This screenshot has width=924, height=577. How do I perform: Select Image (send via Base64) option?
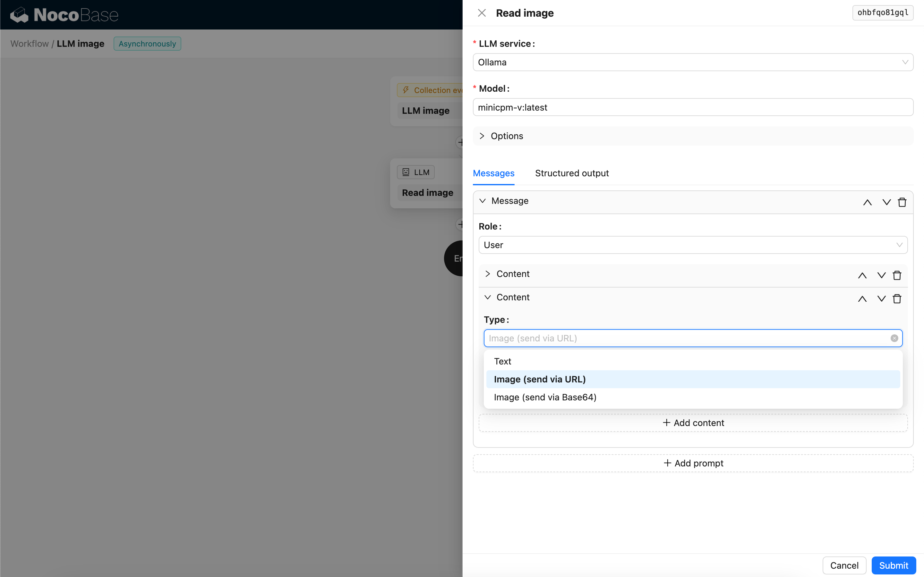click(545, 397)
